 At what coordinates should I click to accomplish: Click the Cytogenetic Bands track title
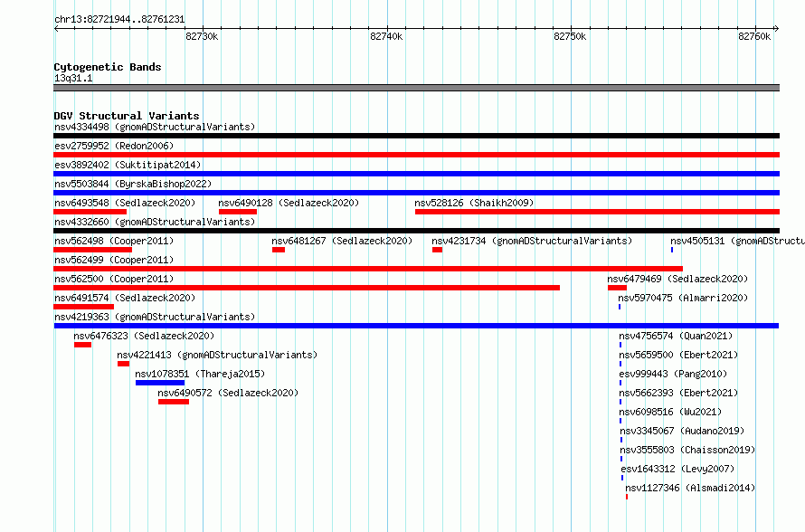pos(108,67)
